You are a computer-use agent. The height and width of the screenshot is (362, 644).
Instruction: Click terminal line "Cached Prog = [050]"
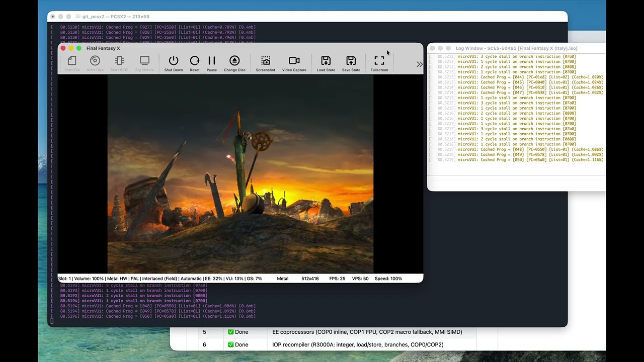[153, 316]
